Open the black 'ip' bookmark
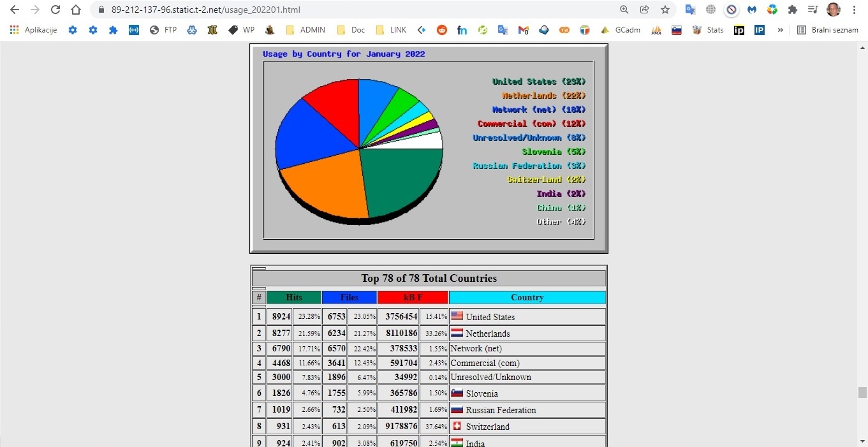868x447 pixels. 739,30
